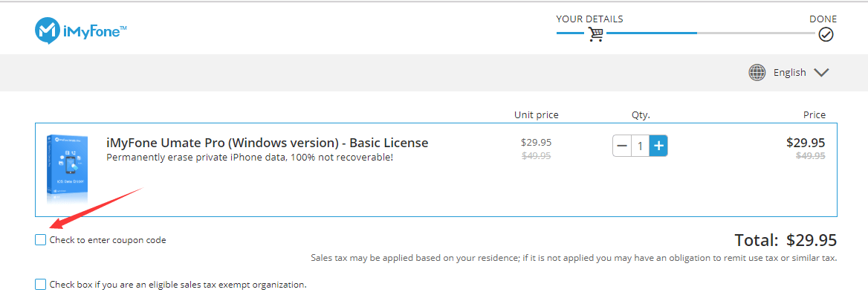
Task: Click the Check to enter coupon code label
Action: click(x=108, y=240)
